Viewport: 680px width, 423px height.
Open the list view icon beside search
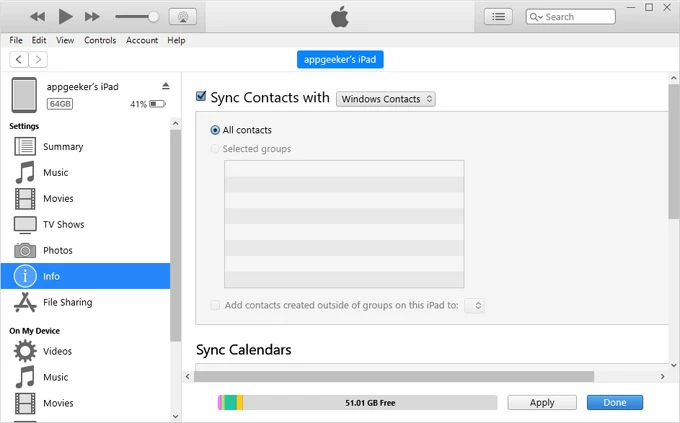coord(499,17)
